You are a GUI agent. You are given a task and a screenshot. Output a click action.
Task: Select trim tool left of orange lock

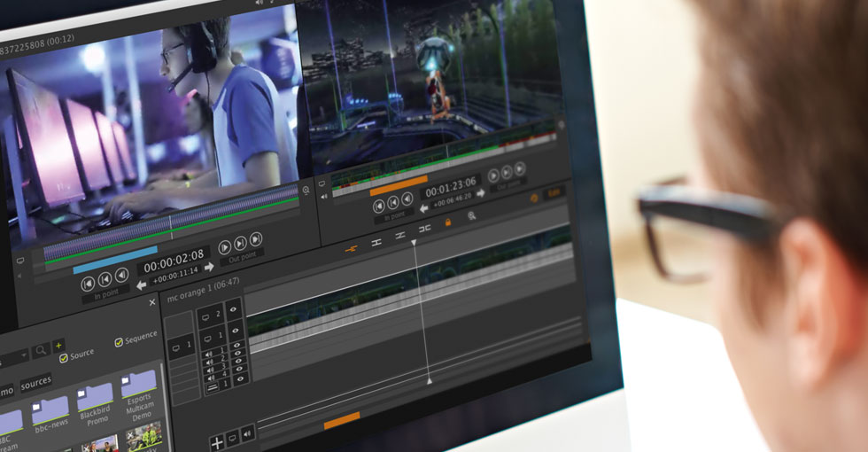(424, 229)
